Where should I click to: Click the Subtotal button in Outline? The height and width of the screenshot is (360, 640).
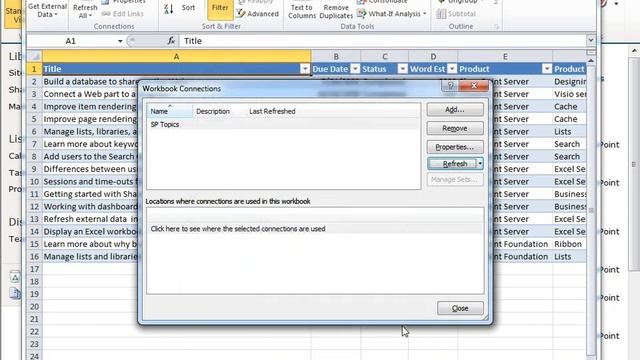pos(456,13)
